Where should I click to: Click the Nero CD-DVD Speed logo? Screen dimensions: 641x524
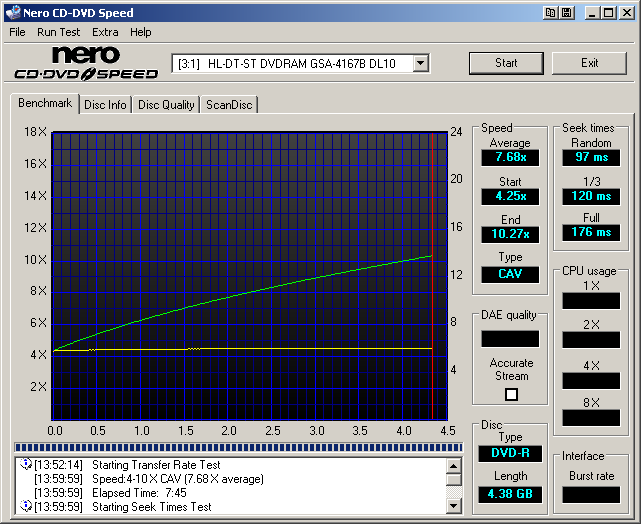(x=86, y=63)
